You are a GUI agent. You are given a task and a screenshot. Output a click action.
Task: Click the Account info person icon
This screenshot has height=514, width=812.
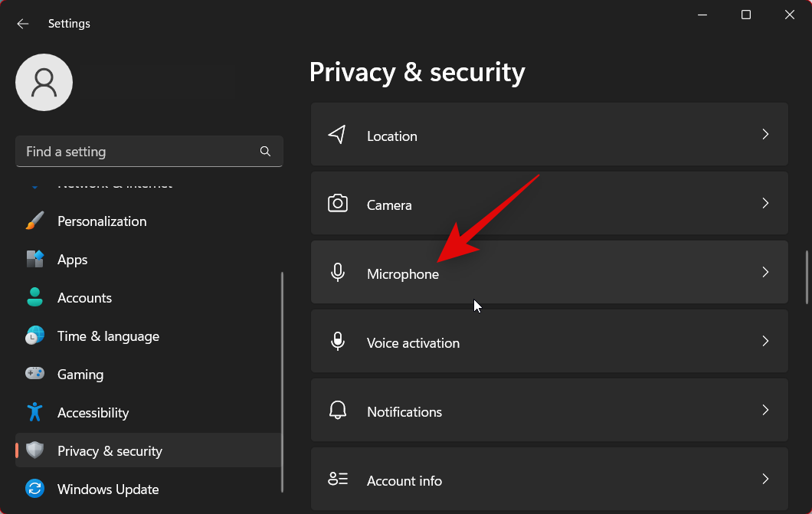click(337, 480)
